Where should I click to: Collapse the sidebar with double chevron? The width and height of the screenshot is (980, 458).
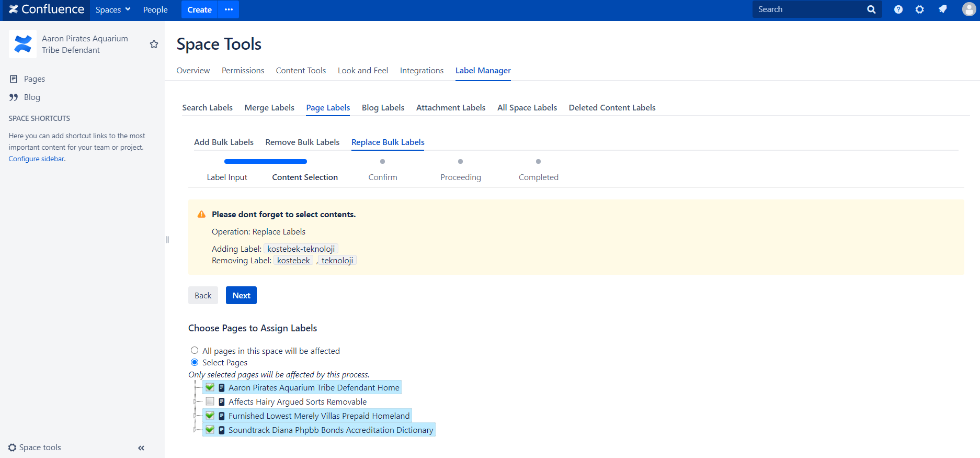[141, 448]
